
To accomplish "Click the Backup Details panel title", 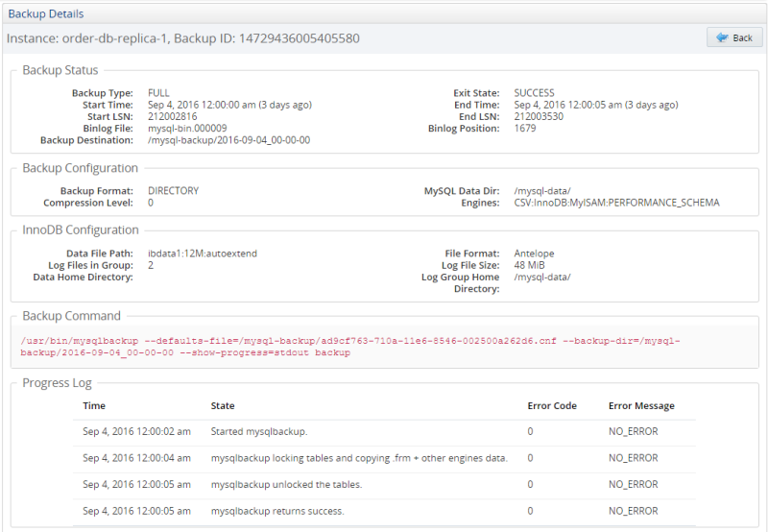I will click(46, 13).
